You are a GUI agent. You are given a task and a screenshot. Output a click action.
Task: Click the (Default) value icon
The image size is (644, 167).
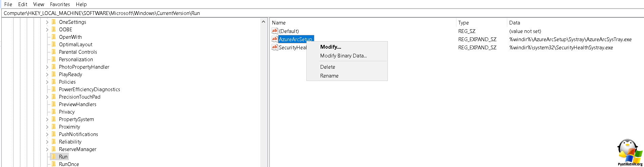tap(274, 31)
